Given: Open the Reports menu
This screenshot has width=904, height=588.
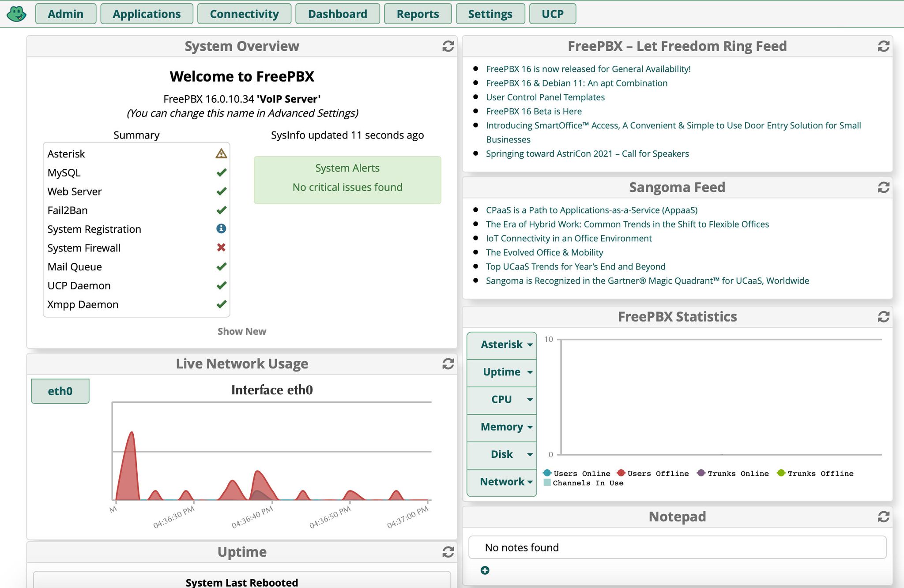Looking at the screenshot, I should 418,14.
